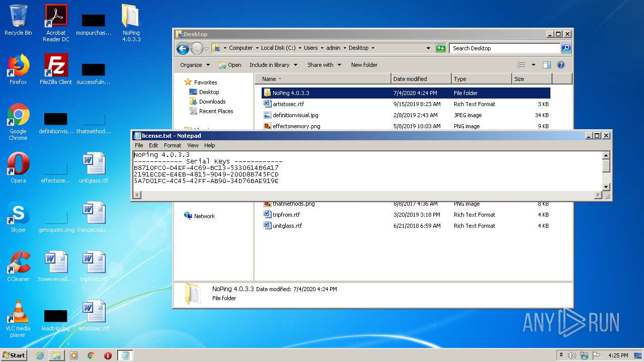Image resolution: width=644 pixels, height=362 pixels.
Task: Open the Organize dropdown menu
Action: tap(195, 65)
